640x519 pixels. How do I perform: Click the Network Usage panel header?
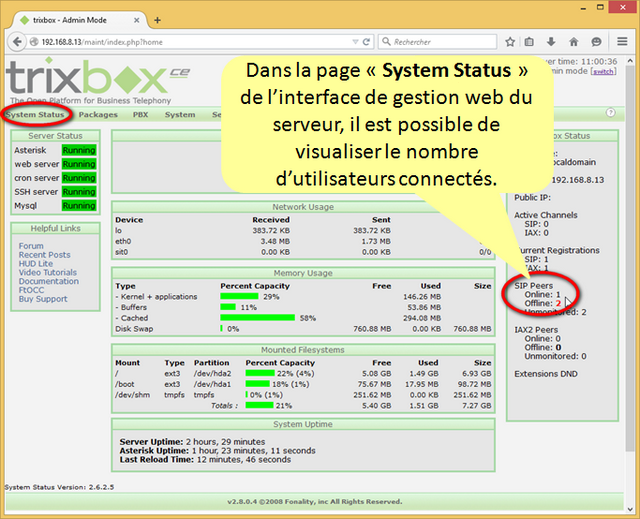click(303, 207)
